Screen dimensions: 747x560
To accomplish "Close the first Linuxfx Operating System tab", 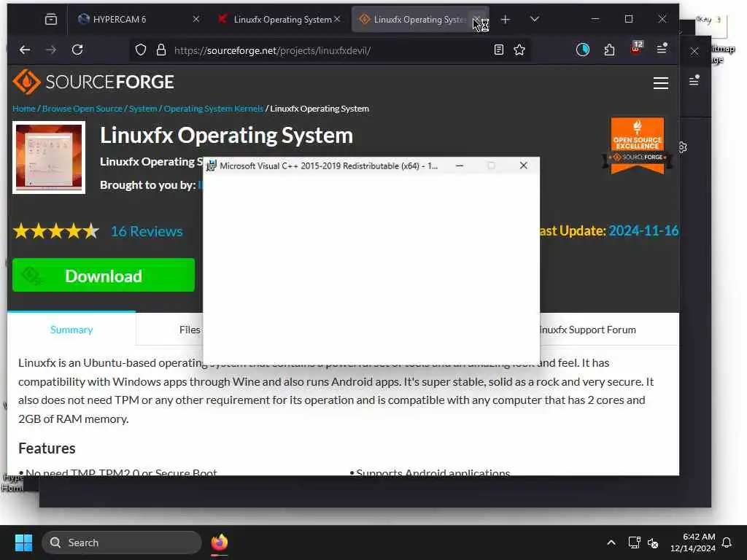I will tap(337, 19).
